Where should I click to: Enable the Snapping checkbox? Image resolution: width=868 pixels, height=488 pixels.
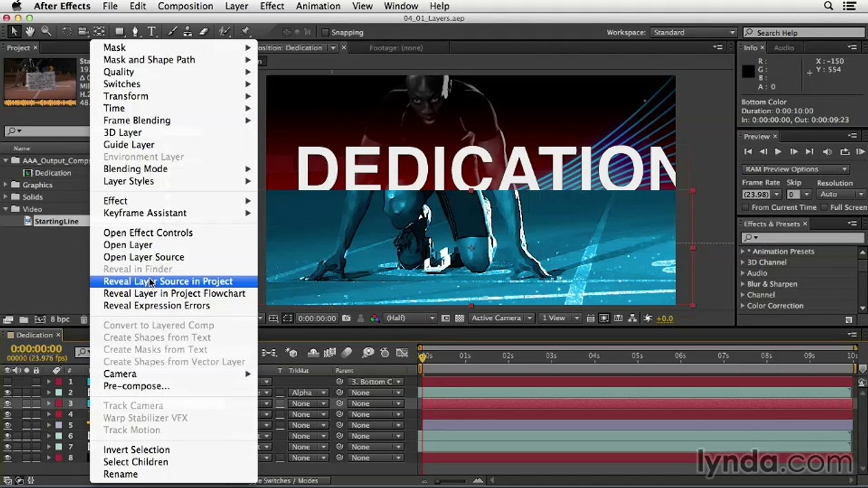325,33
